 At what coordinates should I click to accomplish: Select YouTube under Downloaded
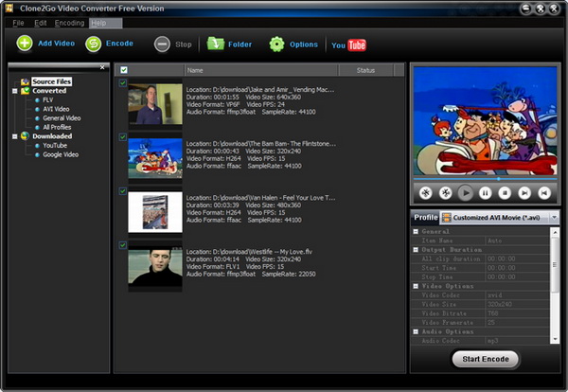coord(55,145)
